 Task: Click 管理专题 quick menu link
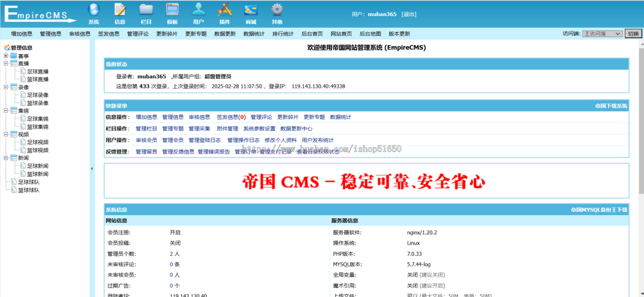click(173, 129)
